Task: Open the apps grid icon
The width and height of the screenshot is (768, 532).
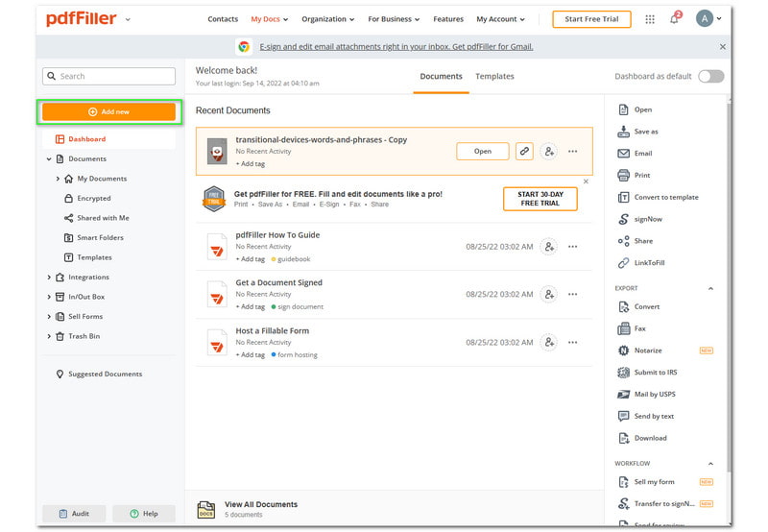Action: click(650, 19)
